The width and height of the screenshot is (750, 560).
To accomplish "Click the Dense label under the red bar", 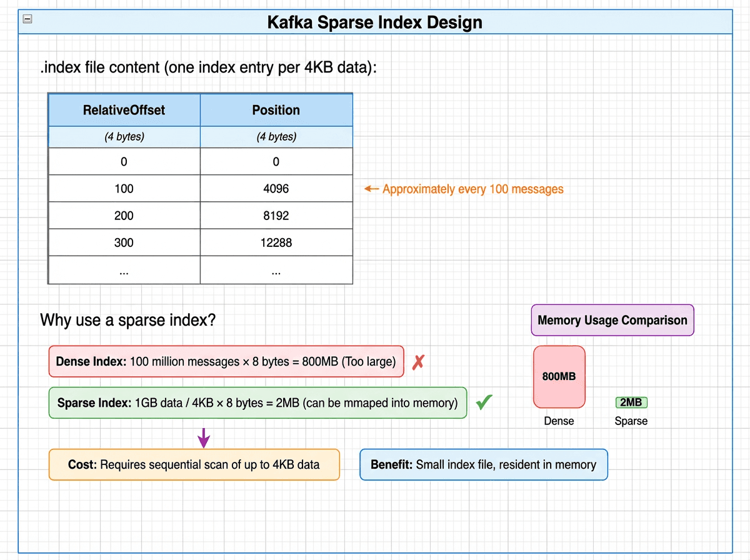I will click(559, 421).
